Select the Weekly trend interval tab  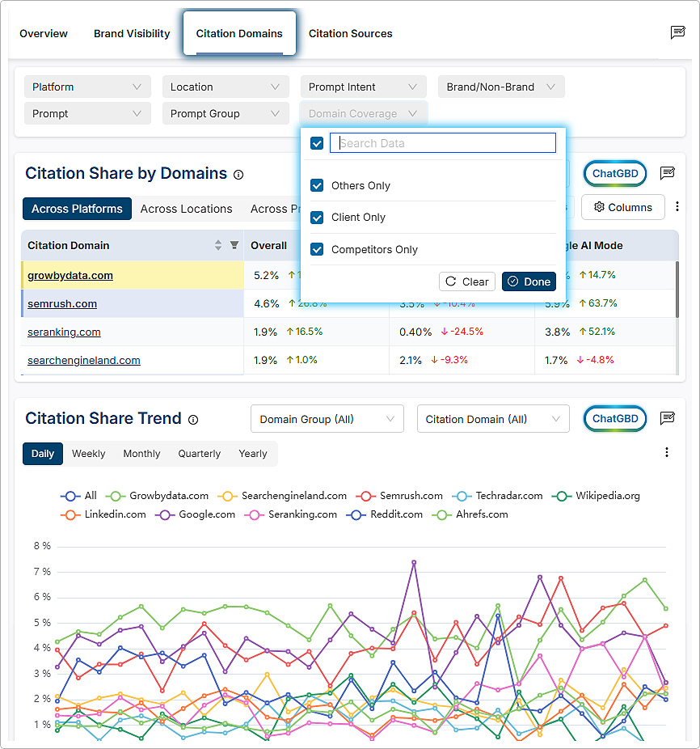pos(88,454)
